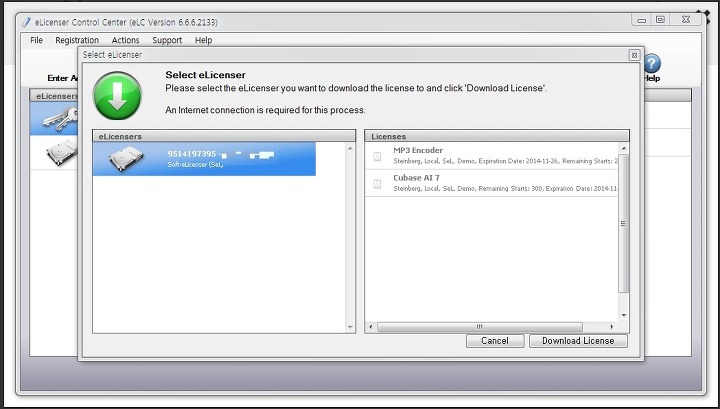The image size is (720, 409).
Task: Select the Soft-eLicenser 9514197395 entry
Action: pyautogui.click(x=204, y=159)
